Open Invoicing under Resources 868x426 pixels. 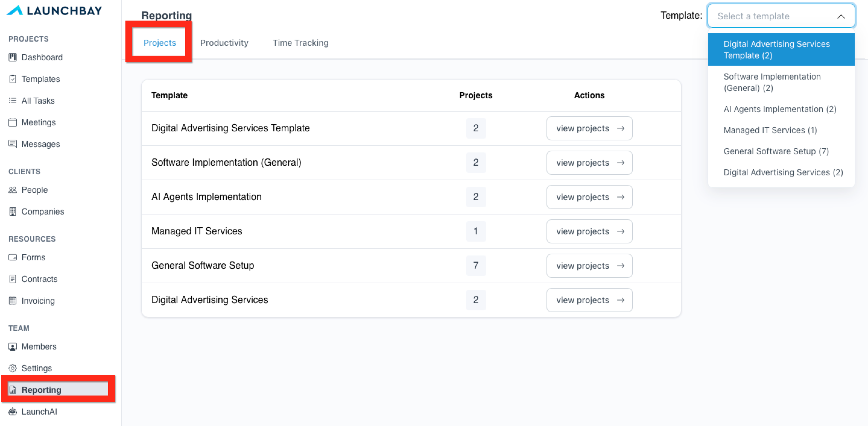38,301
